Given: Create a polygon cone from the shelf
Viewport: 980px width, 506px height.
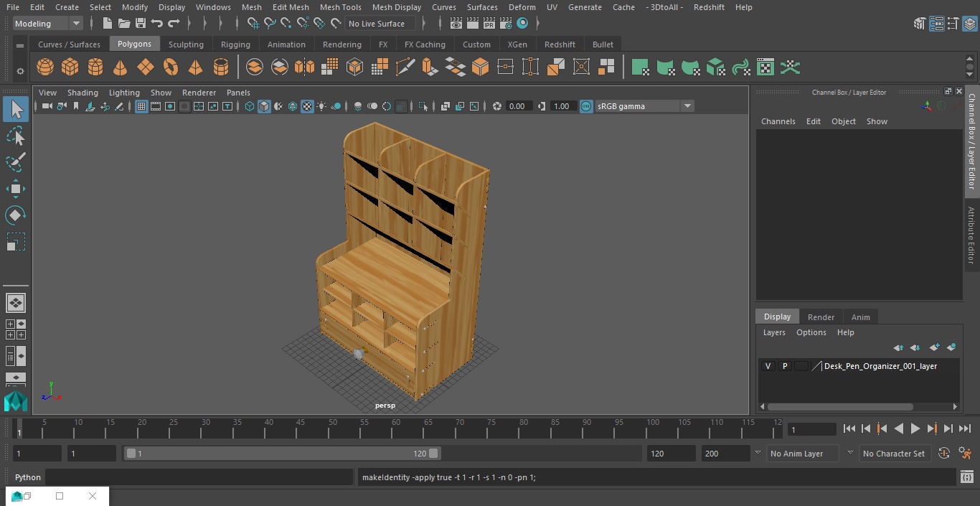Looking at the screenshot, I should point(121,67).
